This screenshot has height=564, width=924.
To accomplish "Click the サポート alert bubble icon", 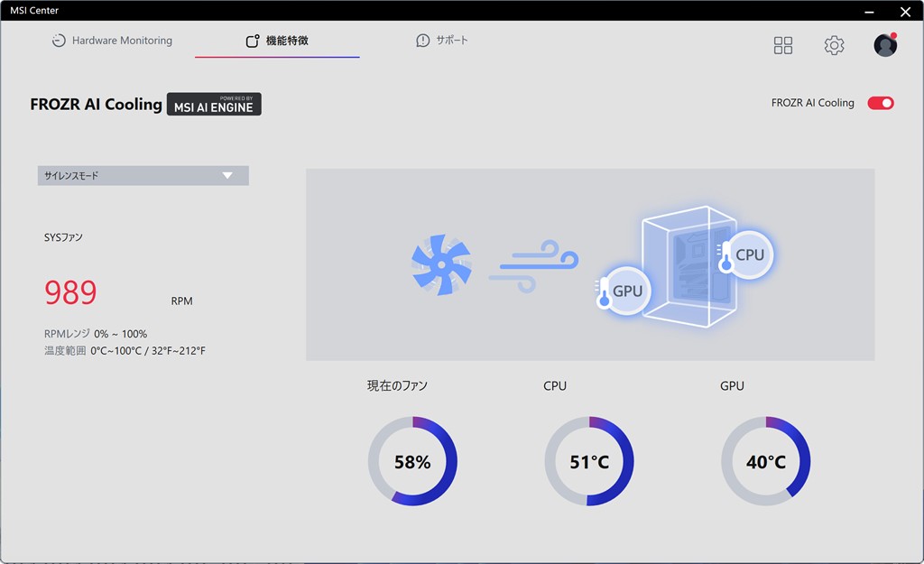I will (x=422, y=41).
